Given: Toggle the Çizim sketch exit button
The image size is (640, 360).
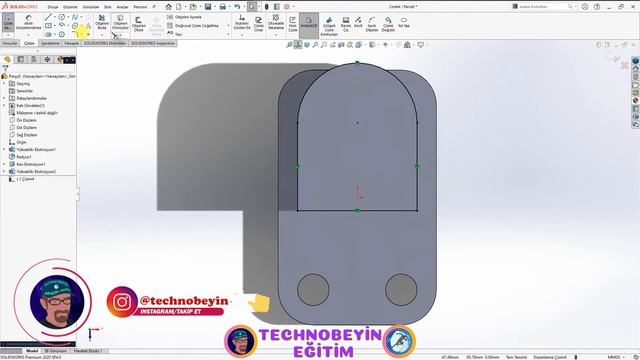Looking at the screenshot, I should [8, 22].
